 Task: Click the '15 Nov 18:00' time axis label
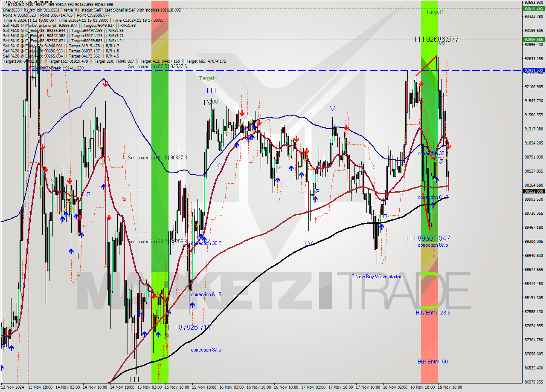coord(204,388)
